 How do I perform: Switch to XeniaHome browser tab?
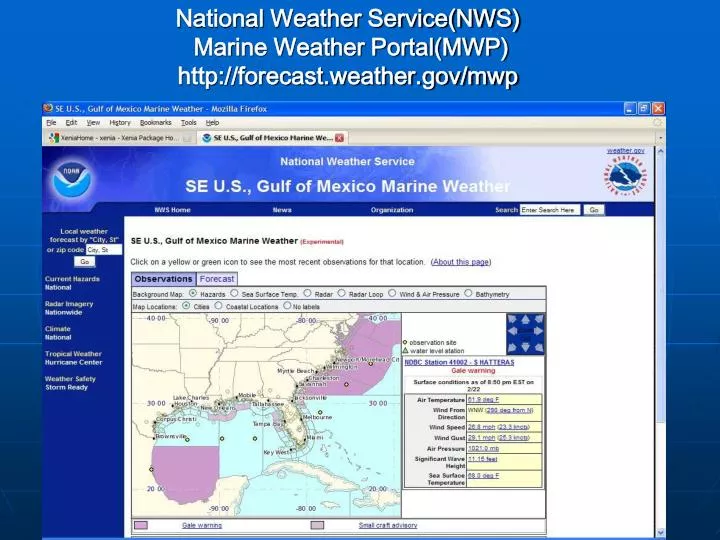120,138
